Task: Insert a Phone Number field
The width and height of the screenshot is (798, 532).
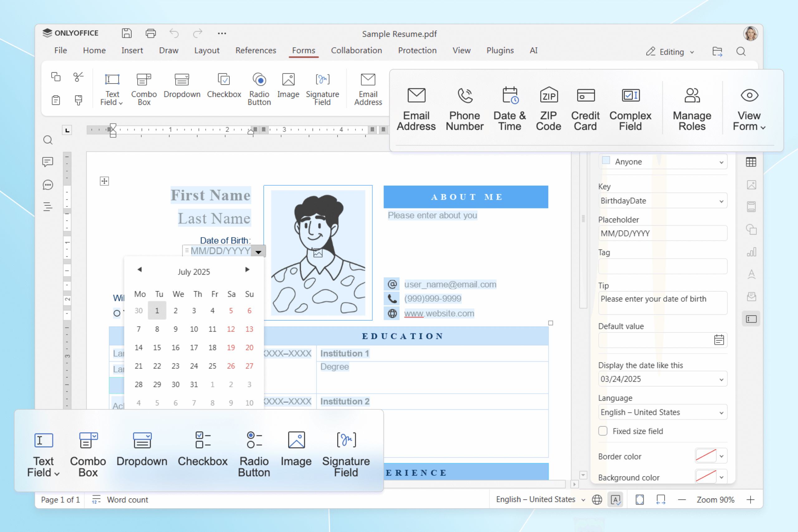Action: [x=464, y=109]
